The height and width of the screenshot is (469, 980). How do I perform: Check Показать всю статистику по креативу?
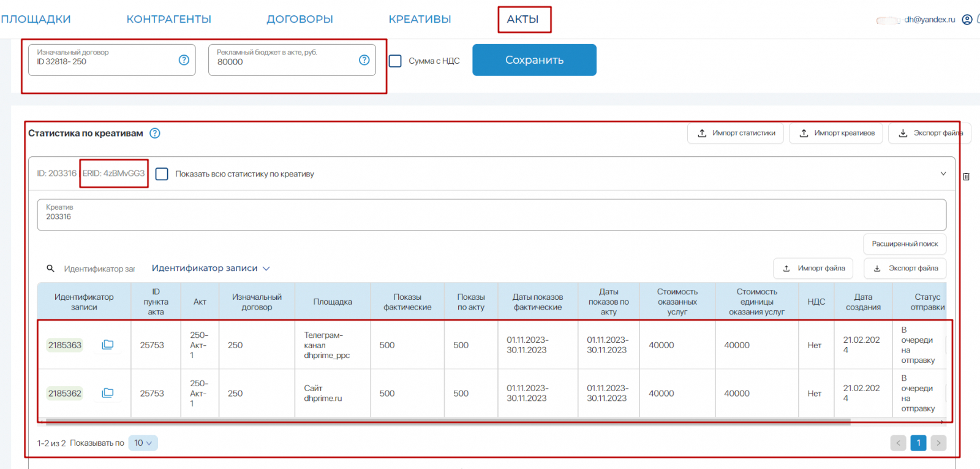coord(162,174)
